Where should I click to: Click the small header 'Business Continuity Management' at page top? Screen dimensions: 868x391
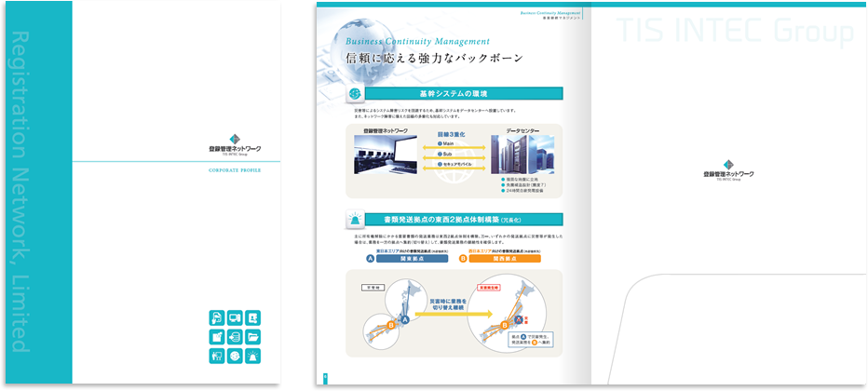pos(550,11)
